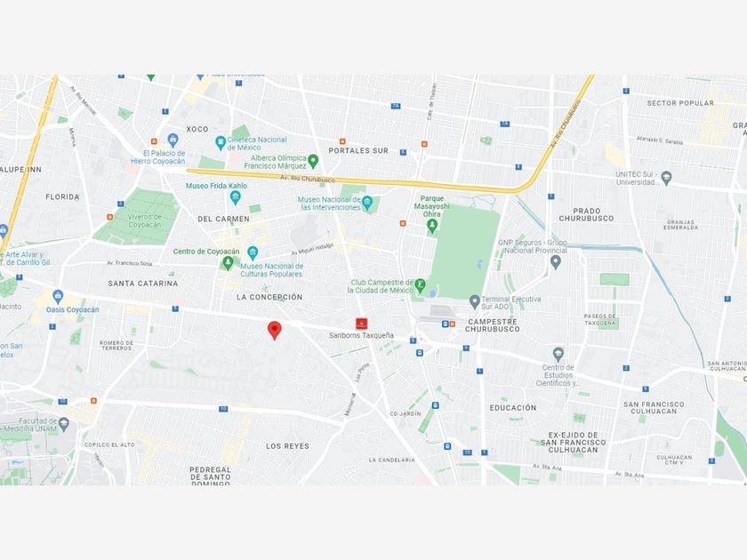The height and width of the screenshot is (560, 747).
Task: Open El Palacio de Hierro Coyoacán shopping pin
Action: [x=173, y=140]
